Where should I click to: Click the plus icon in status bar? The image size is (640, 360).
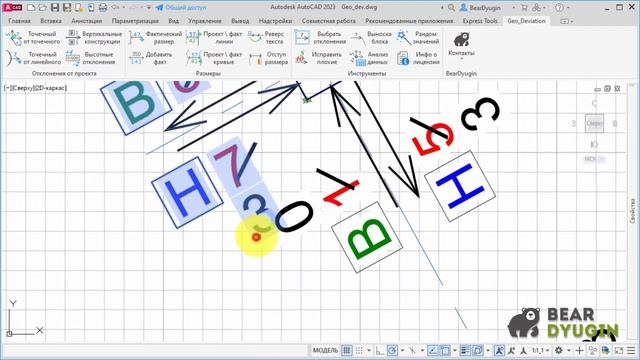coord(579,350)
